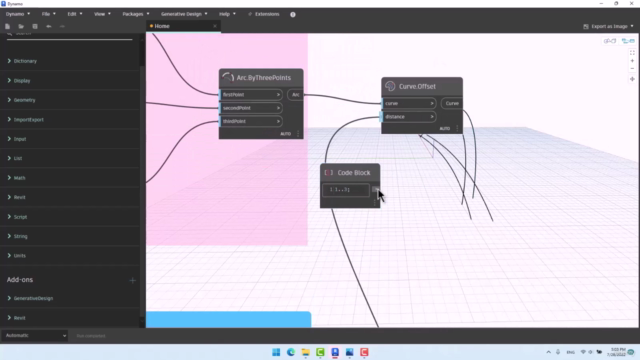Open the Photos app on the taskbar
This screenshot has height=360, width=640.
point(349,352)
